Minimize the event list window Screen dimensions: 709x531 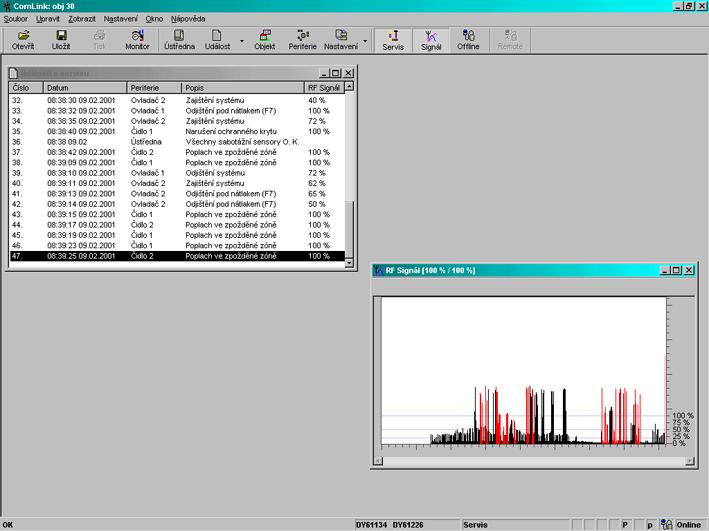324,73
